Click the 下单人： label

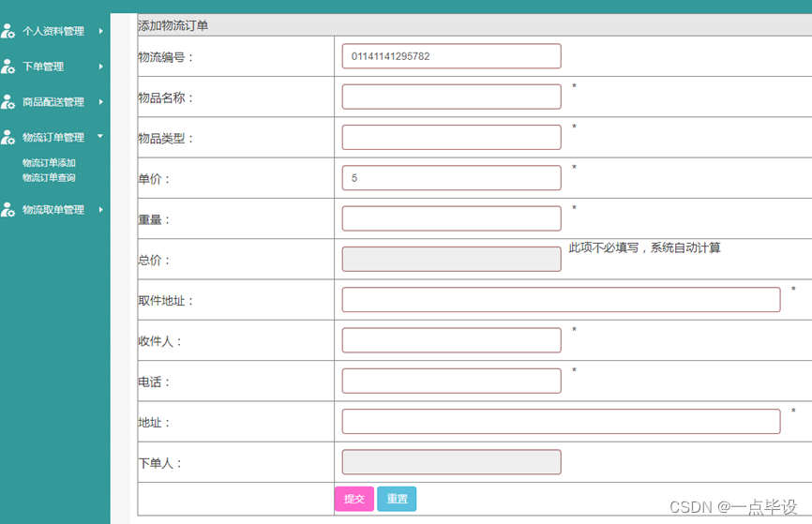pos(160,463)
